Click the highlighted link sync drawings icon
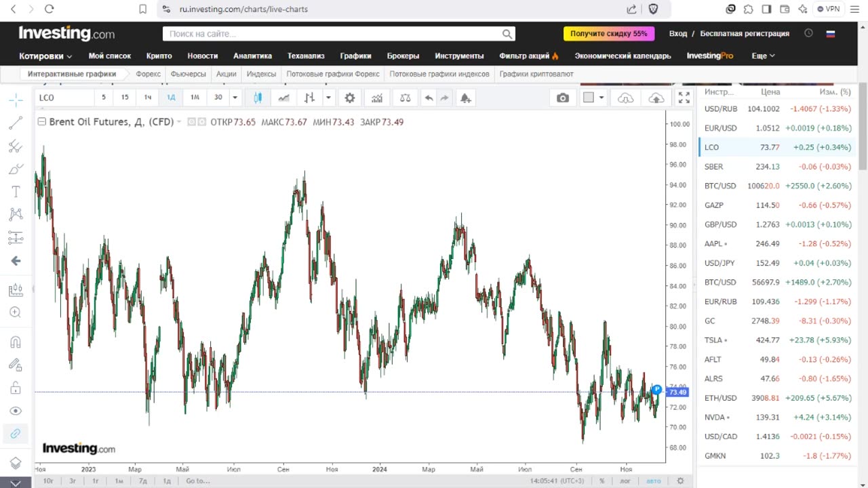Screen dimensions: 868x488 (x=16, y=434)
